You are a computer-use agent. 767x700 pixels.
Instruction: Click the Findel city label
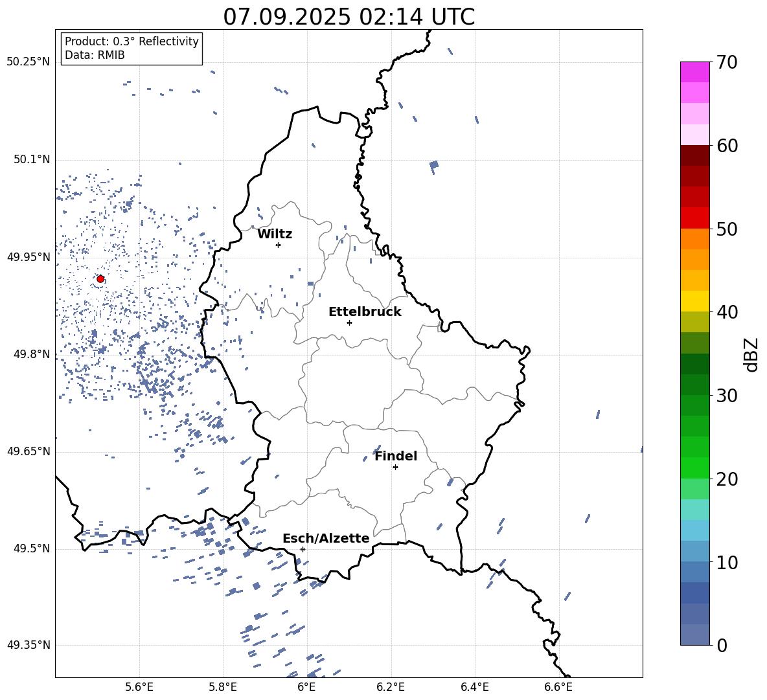point(396,456)
